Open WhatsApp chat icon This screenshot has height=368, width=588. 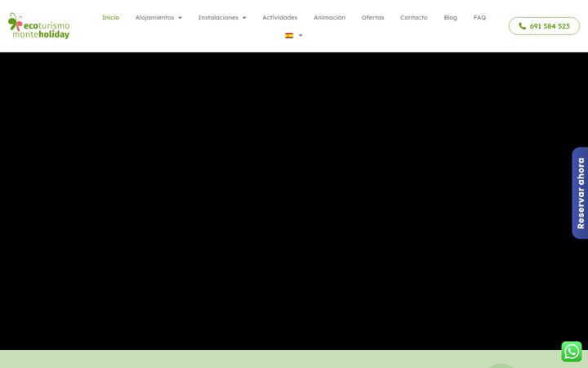click(572, 352)
